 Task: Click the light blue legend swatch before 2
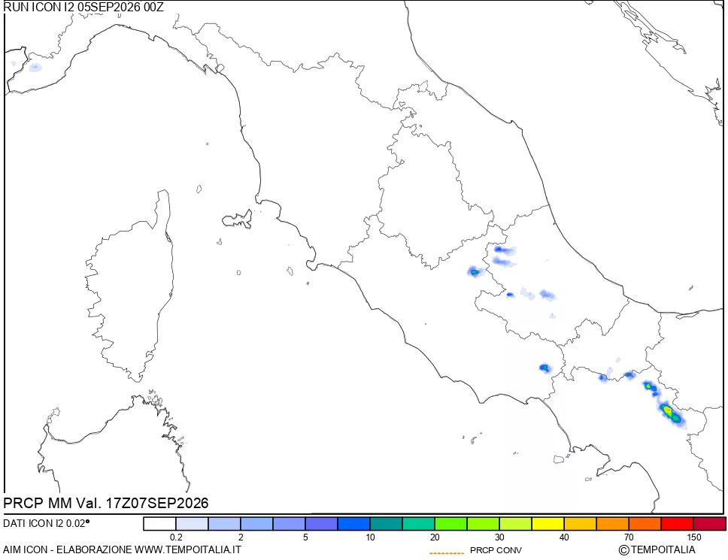click(225, 524)
